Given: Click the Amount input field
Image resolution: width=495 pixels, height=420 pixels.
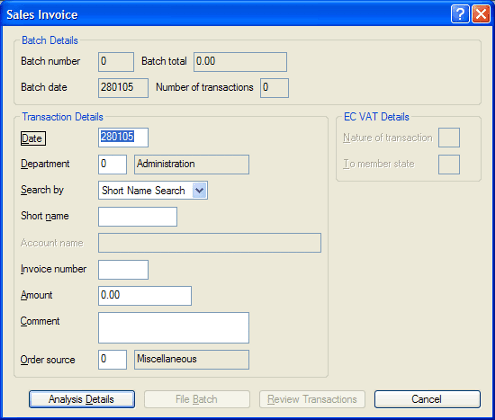Looking at the screenshot, I should click(x=145, y=296).
